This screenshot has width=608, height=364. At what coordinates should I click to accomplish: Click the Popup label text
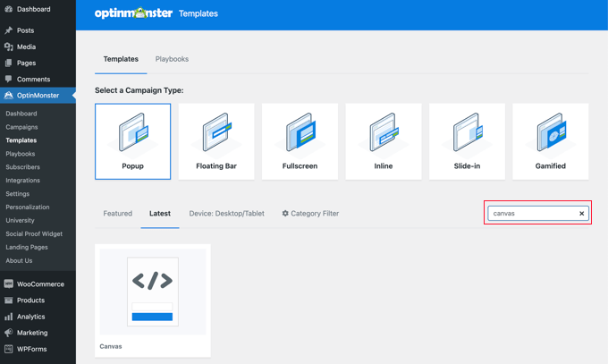pyautogui.click(x=133, y=166)
